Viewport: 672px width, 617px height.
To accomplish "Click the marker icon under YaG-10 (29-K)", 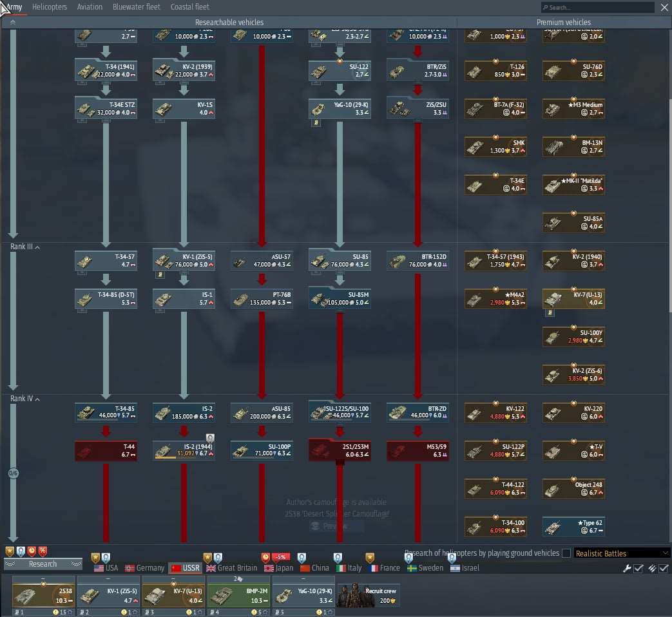I will (316, 123).
